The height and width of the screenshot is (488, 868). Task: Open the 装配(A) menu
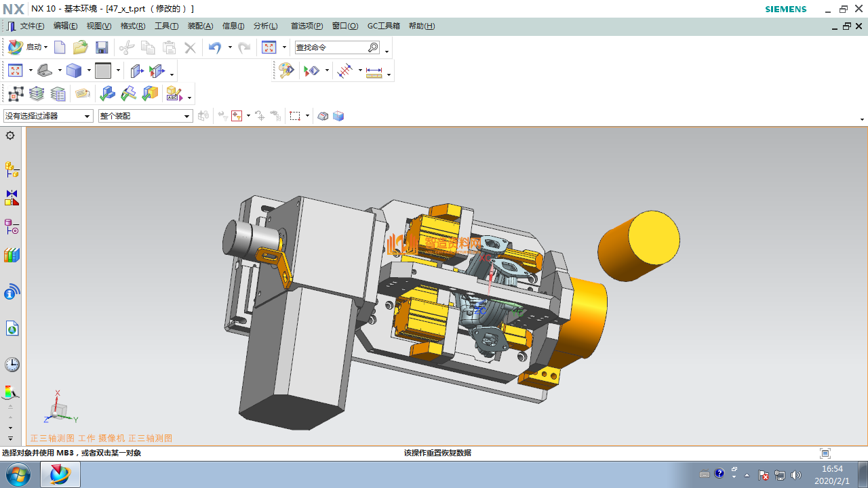tap(200, 26)
